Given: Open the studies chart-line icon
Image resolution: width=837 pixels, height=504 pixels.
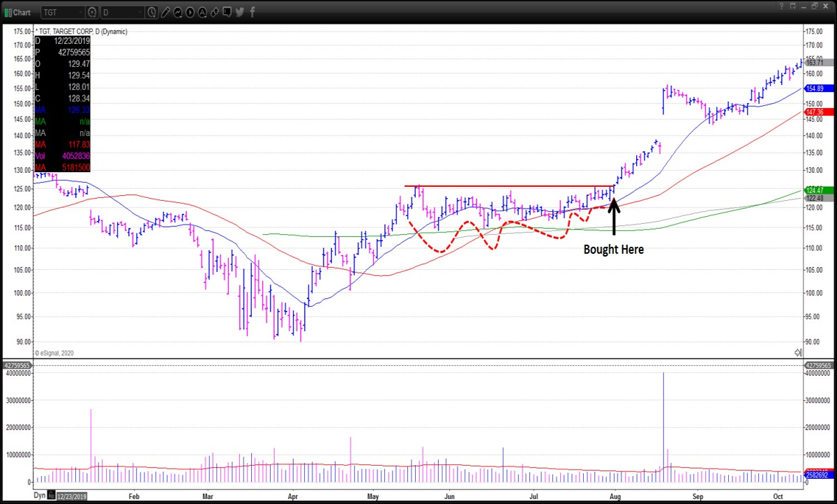Looking at the screenshot, I should point(178,13).
